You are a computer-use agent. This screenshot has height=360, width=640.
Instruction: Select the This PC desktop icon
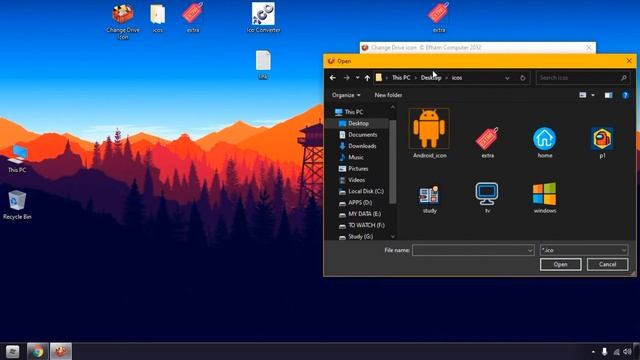point(17,158)
